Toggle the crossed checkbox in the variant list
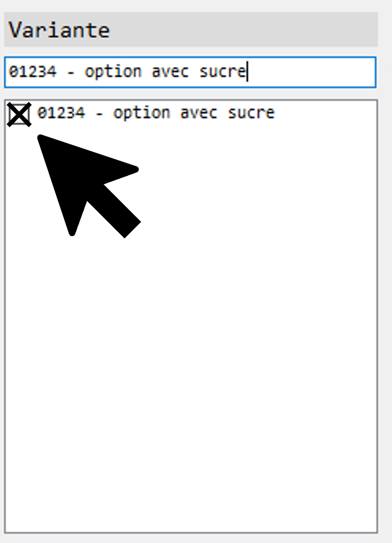Image resolution: width=392 pixels, height=543 pixels. click(19, 115)
